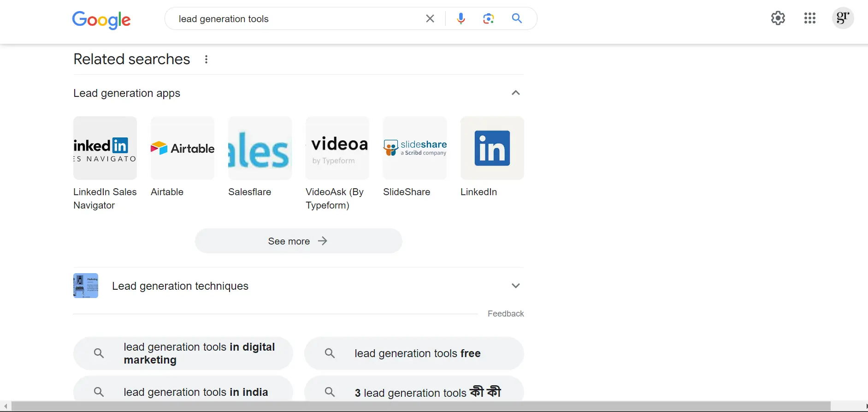This screenshot has width=868, height=412.
Task: Click the Feedback link
Action: tap(506, 313)
